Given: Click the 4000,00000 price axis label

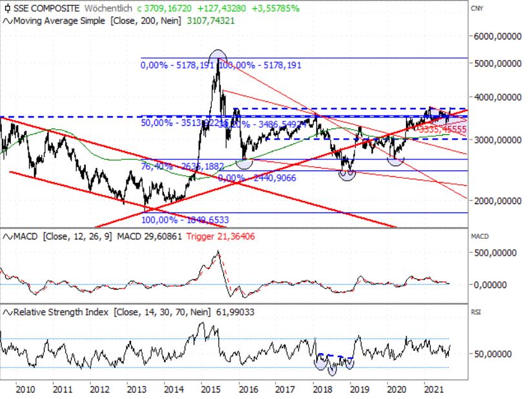Looking at the screenshot, I should 497,97.
